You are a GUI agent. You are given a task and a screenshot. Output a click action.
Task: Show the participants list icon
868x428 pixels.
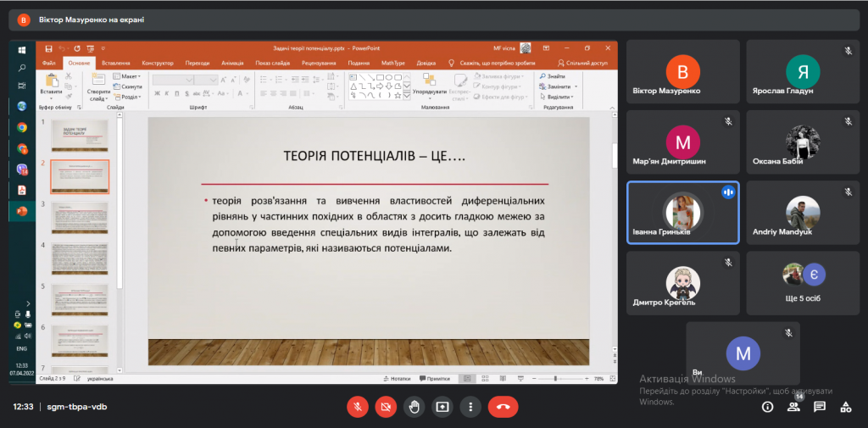pyautogui.click(x=793, y=407)
